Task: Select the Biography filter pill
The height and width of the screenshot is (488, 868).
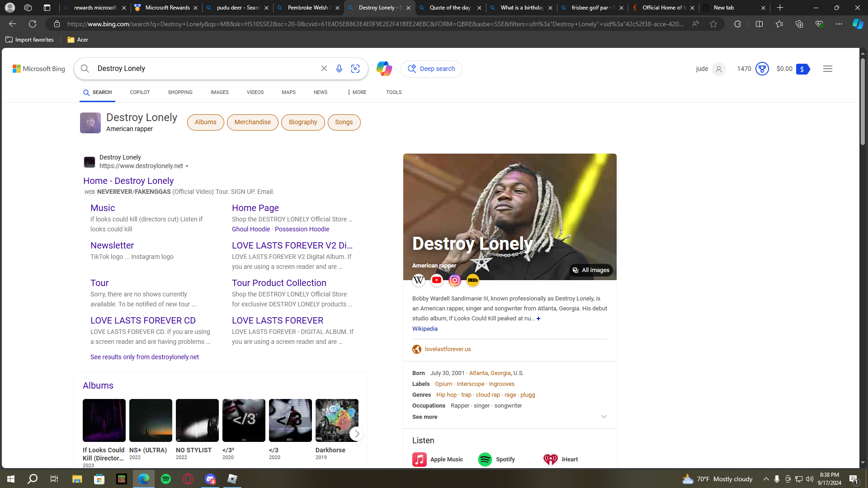Action: pos(302,122)
